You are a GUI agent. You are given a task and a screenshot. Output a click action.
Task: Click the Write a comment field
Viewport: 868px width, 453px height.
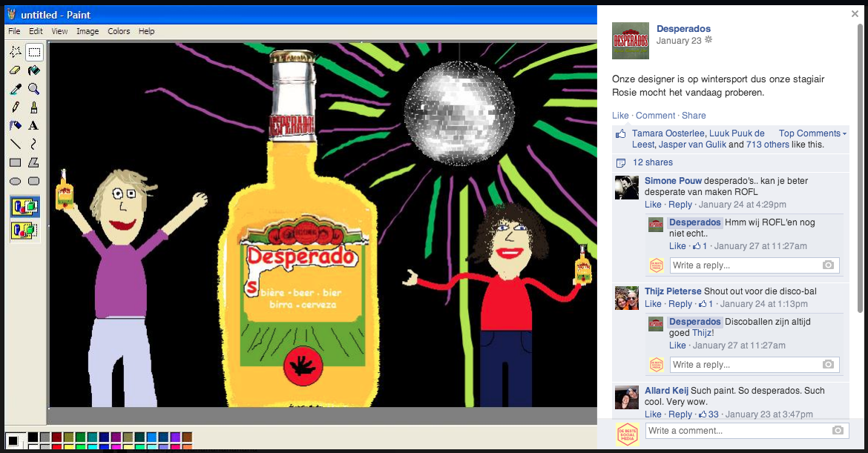(x=734, y=431)
